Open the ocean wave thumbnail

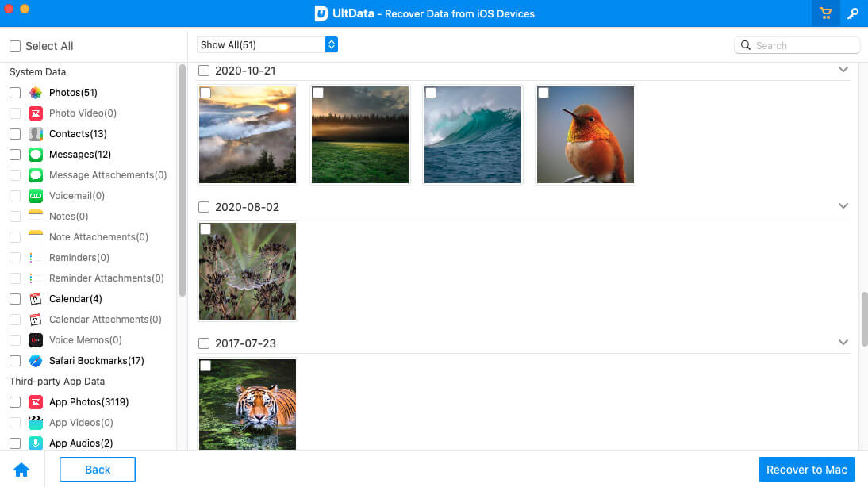473,135
